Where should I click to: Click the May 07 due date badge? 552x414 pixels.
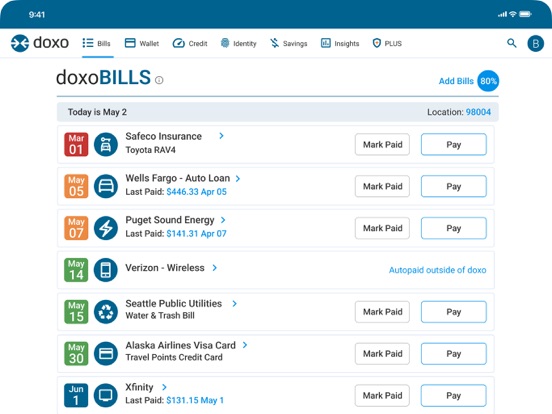pos(76,228)
